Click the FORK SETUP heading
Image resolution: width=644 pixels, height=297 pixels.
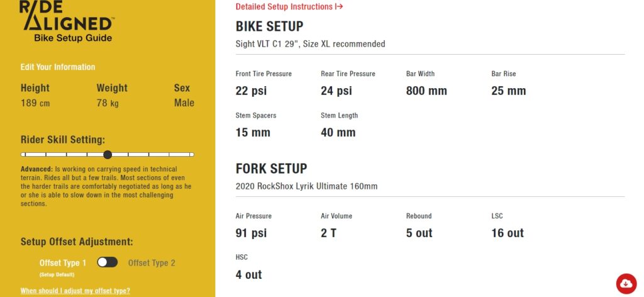tap(272, 169)
